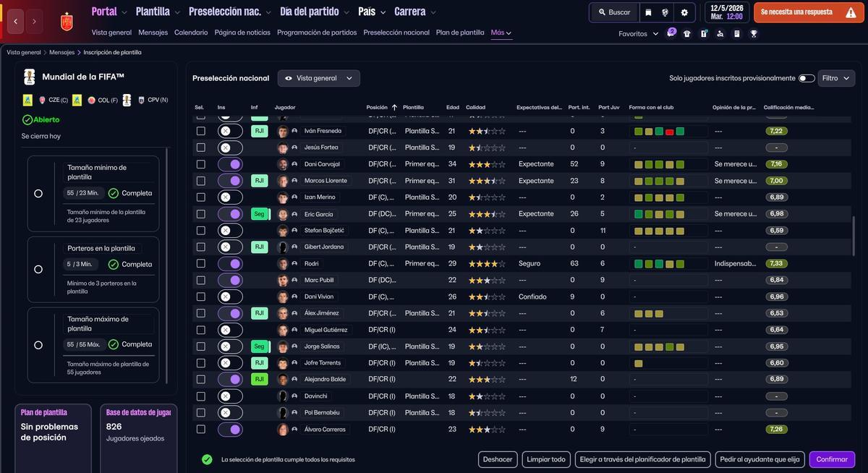Expand the Filtro dropdown

[x=836, y=78]
